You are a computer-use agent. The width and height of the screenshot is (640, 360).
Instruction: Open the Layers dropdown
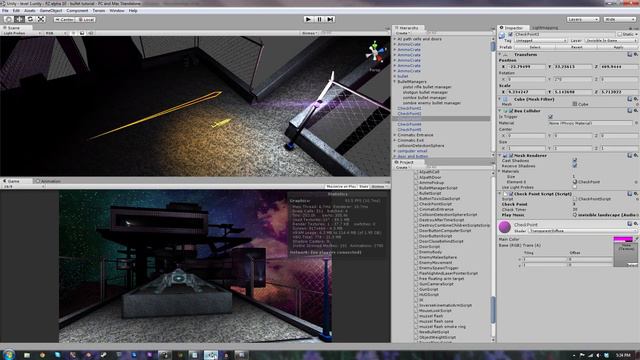tap(583, 19)
